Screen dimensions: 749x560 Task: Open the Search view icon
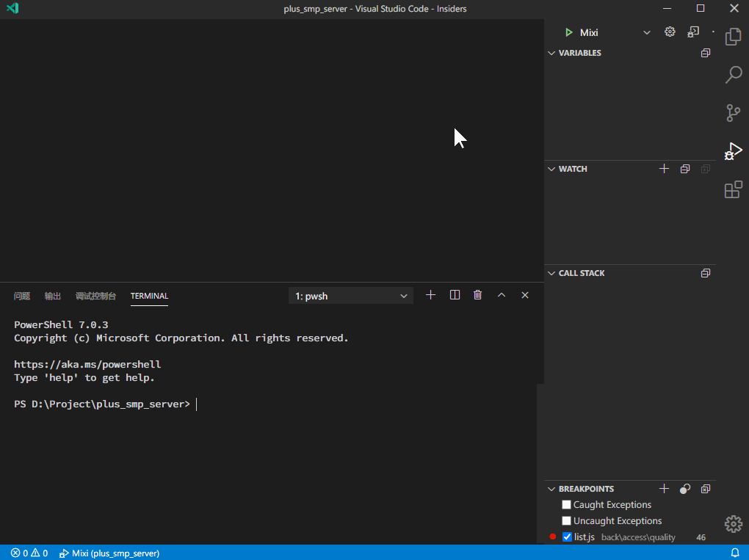[x=734, y=74]
